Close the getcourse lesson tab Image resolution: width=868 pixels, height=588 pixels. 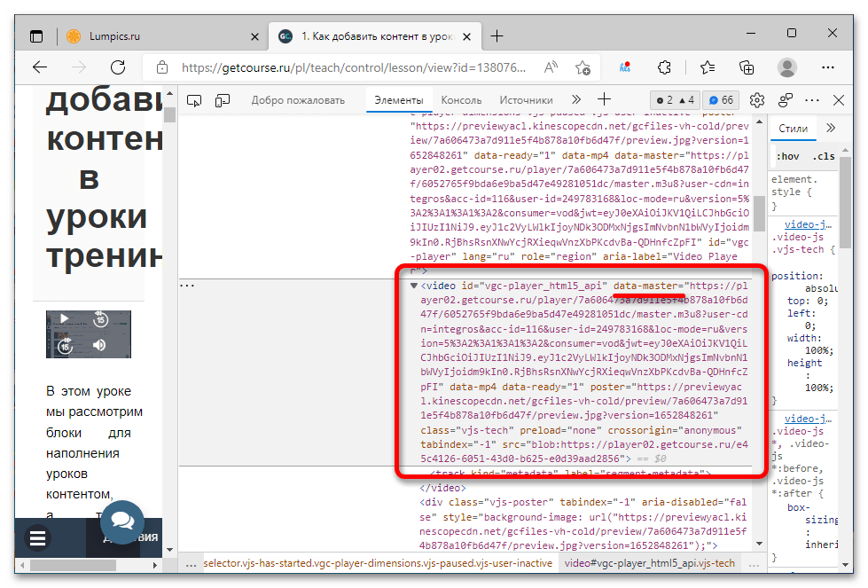coord(466,36)
